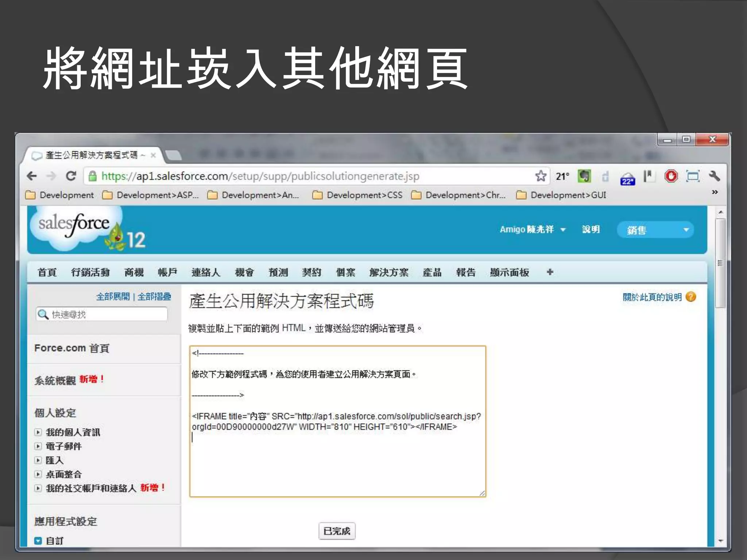Click the browser address bar URL
This screenshot has height=560, width=747.
(x=260, y=176)
